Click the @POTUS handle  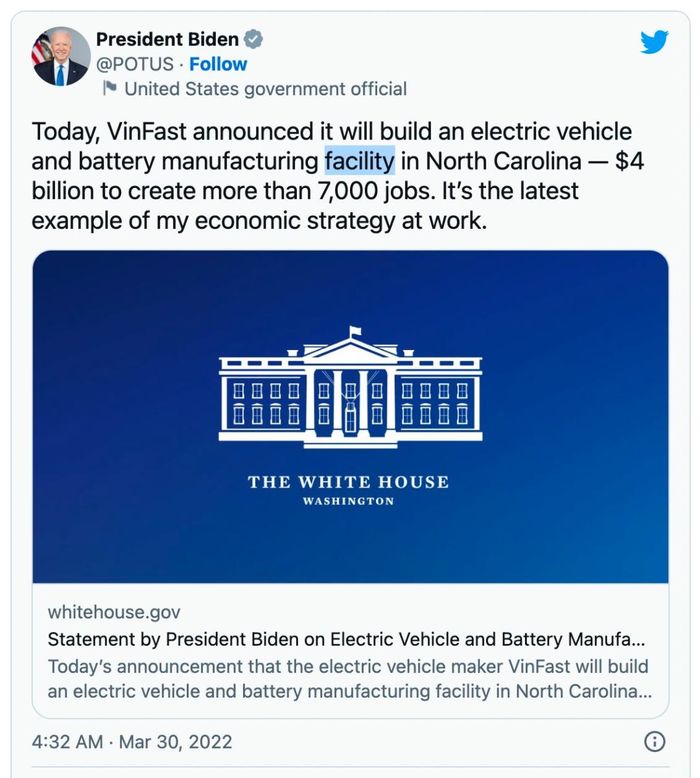[x=135, y=64]
